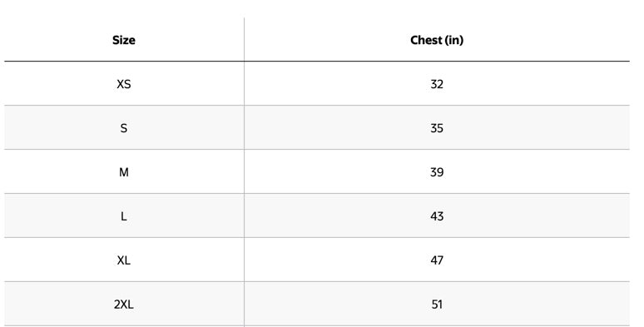The width and height of the screenshot is (644, 327).
Task: Select the 2XL size cell
Action: click(x=124, y=305)
